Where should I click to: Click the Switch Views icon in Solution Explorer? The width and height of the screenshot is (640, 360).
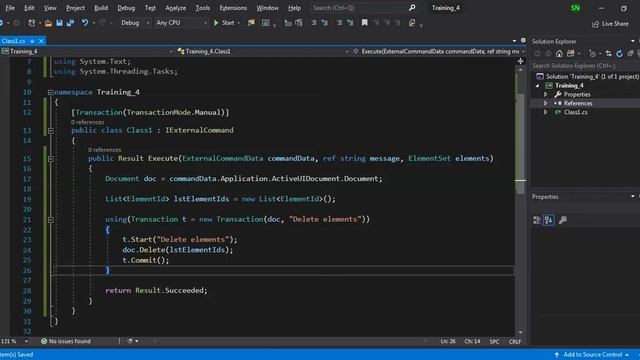coord(571,53)
